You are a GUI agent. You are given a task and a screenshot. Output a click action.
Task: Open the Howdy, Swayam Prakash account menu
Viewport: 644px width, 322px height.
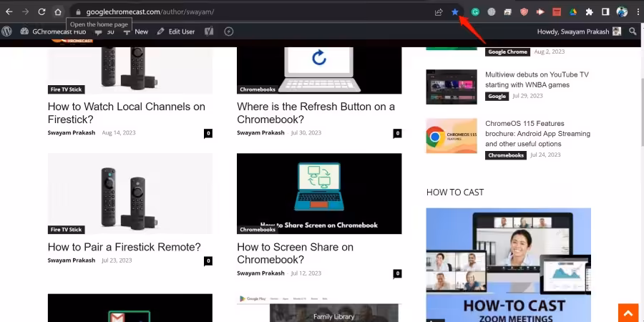(579, 31)
